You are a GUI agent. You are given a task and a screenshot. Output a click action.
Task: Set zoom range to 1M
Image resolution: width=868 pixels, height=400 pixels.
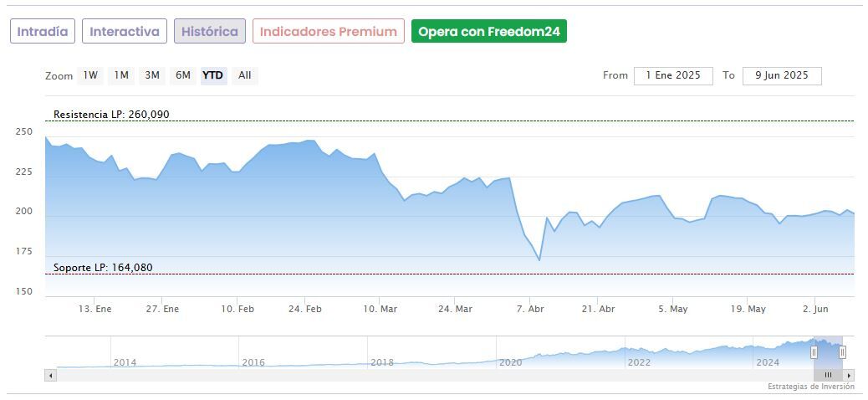click(x=121, y=75)
